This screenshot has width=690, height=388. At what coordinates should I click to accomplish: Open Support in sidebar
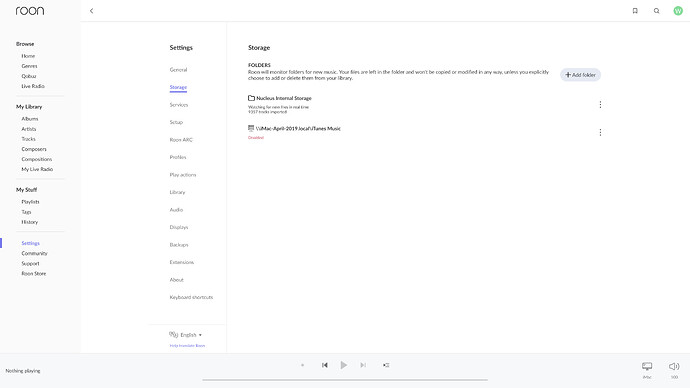30,264
